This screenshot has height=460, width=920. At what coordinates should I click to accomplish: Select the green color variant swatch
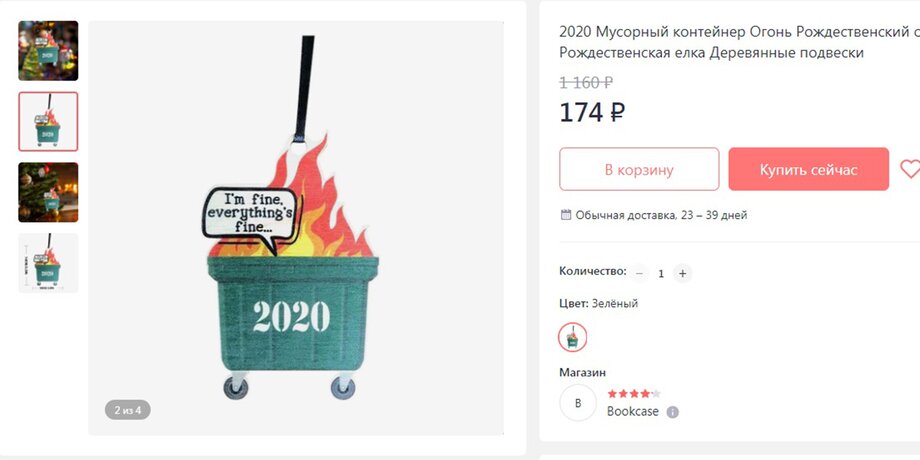(x=572, y=337)
